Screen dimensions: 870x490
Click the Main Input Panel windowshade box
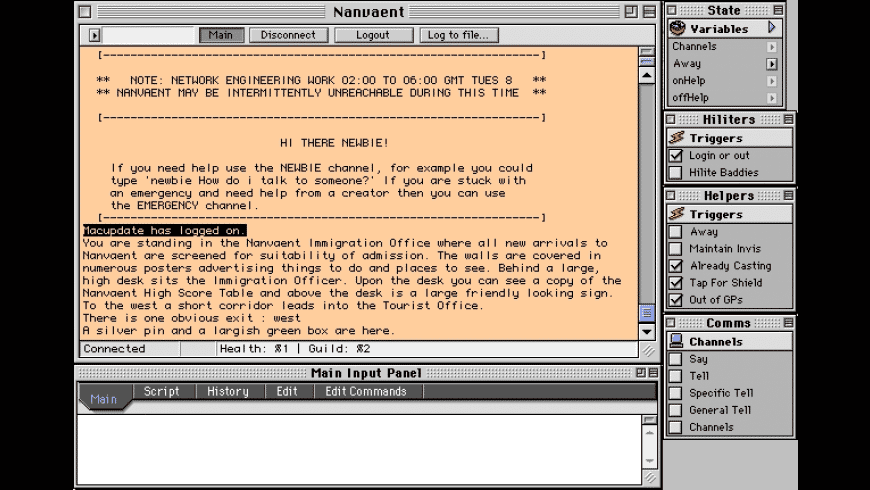click(653, 373)
